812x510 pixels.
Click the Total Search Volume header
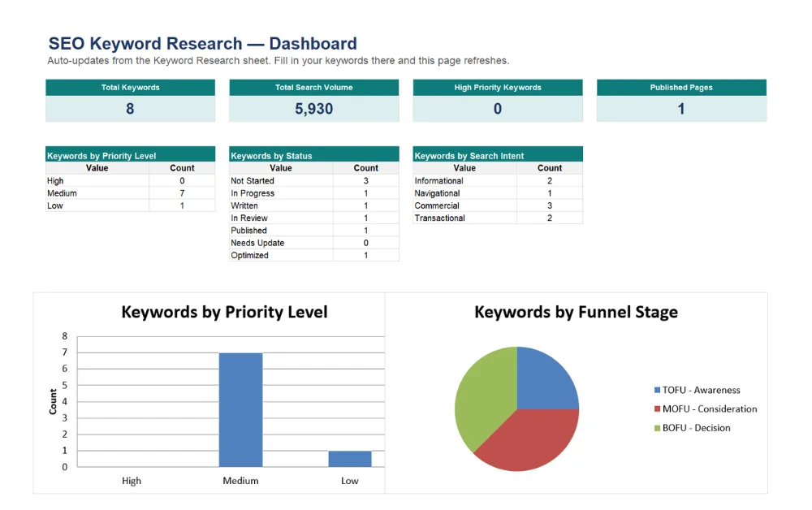coord(313,88)
